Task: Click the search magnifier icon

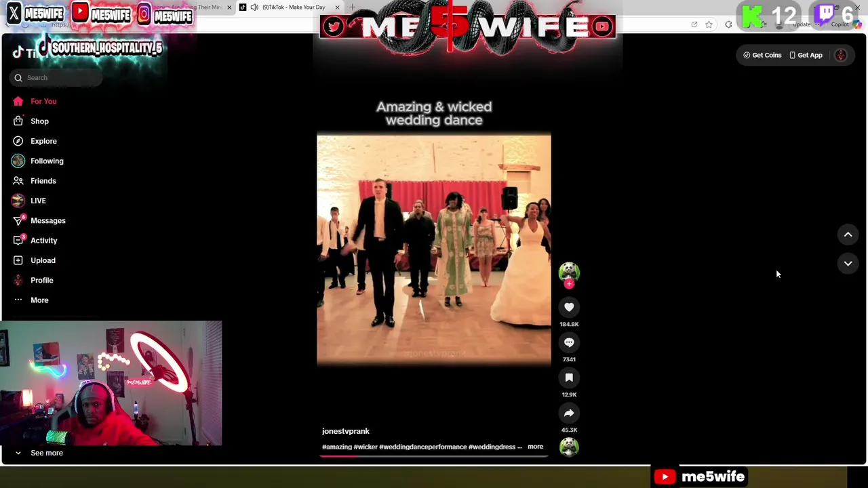Action: coord(18,78)
